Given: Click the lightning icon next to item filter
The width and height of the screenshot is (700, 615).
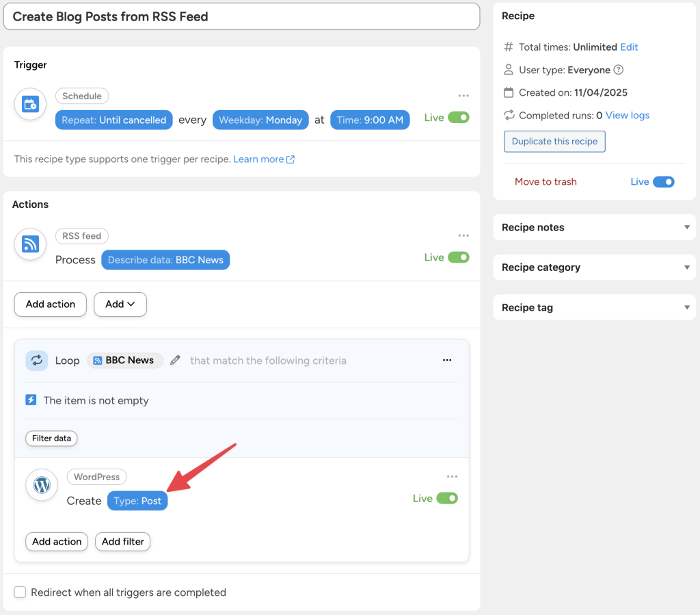Looking at the screenshot, I should tap(31, 400).
